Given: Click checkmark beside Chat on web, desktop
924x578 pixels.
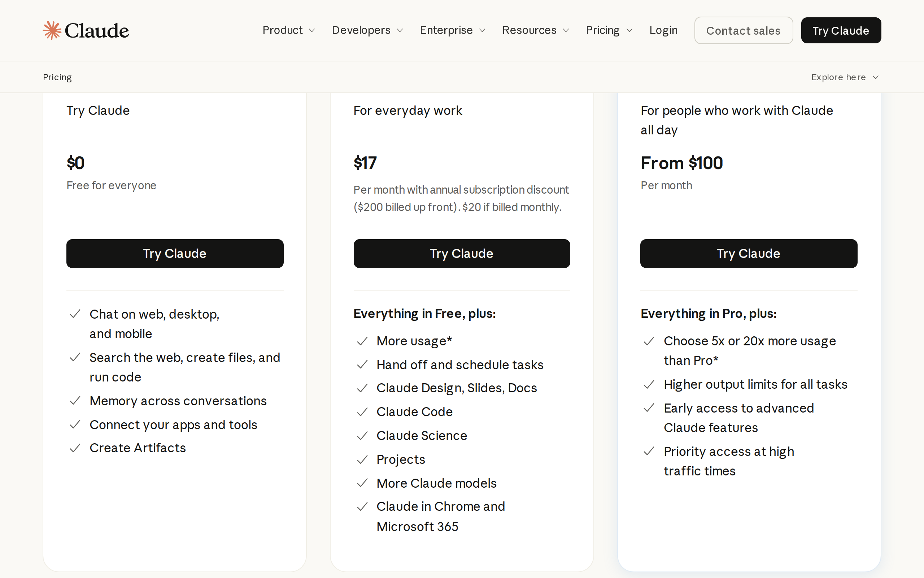Looking at the screenshot, I should click(75, 314).
